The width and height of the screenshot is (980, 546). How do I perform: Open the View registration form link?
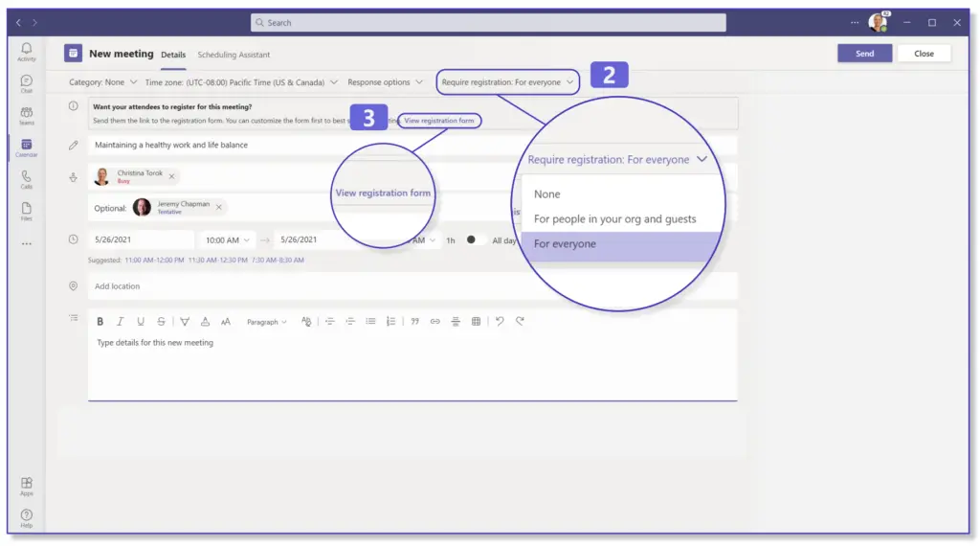(438, 121)
